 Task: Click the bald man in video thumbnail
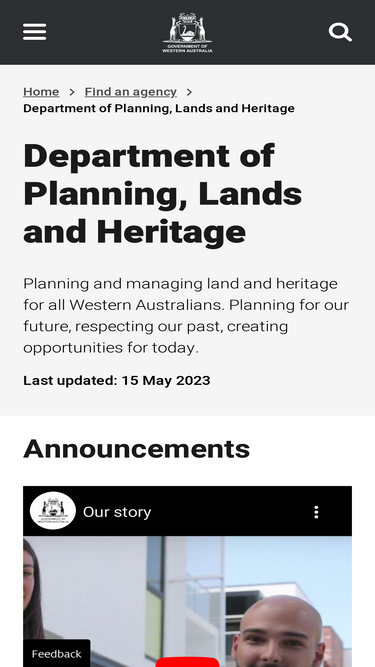[281, 631]
